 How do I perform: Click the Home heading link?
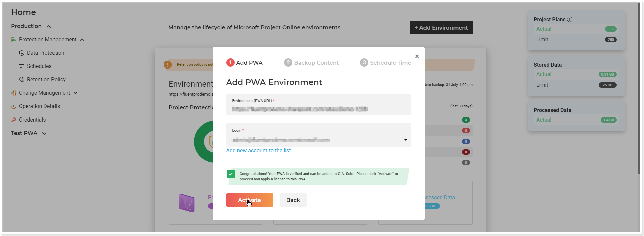click(23, 12)
